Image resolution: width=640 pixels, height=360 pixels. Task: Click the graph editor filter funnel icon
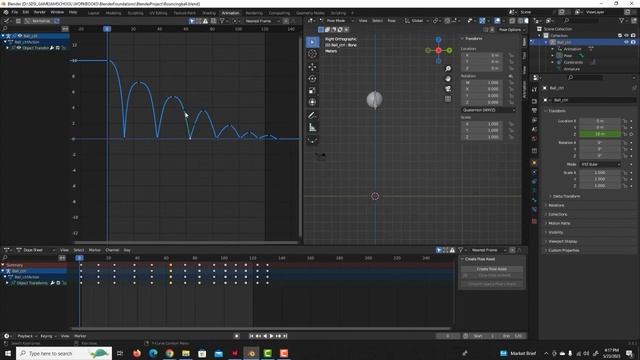click(x=222, y=21)
